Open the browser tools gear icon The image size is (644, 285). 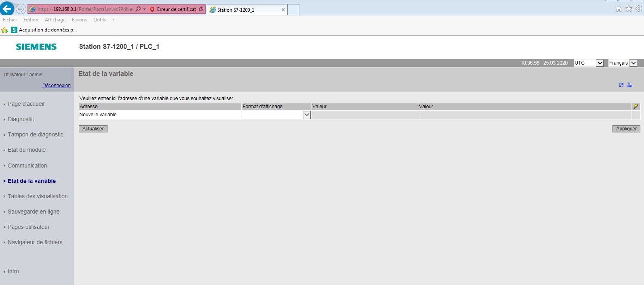(x=639, y=8)
